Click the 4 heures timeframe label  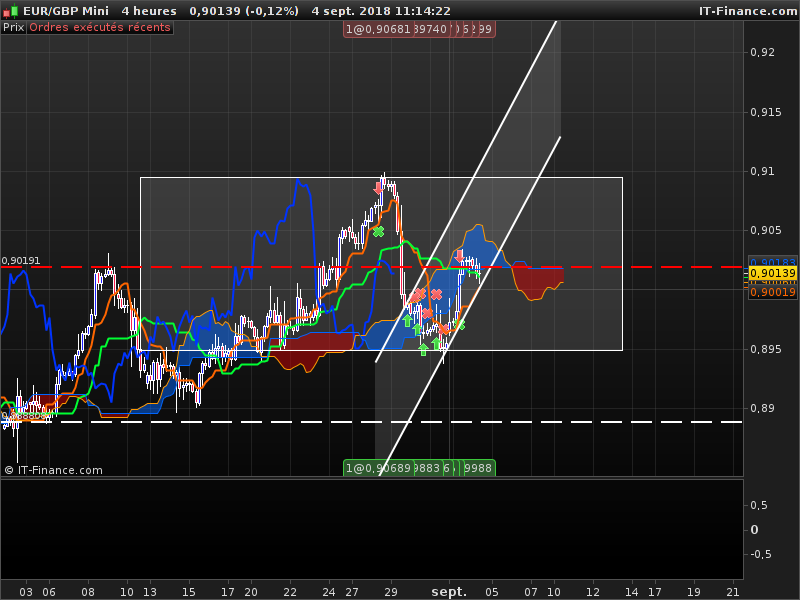pos(149,11)
